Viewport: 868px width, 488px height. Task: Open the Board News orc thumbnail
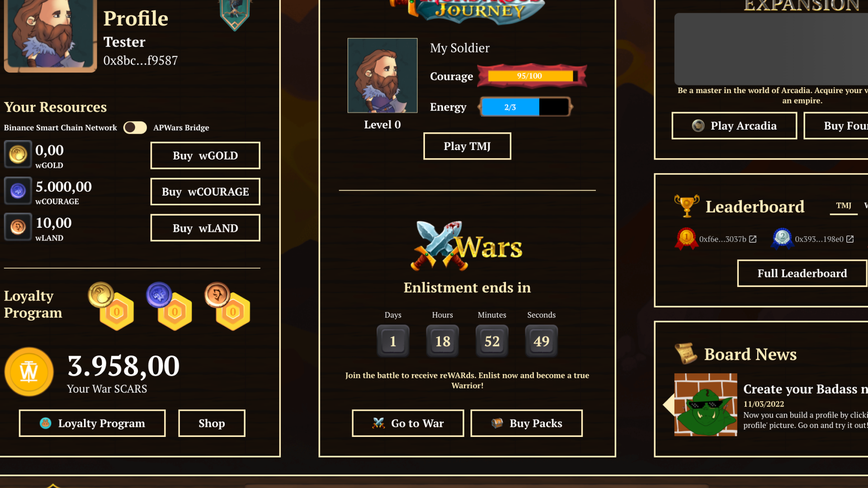[706, 405]
